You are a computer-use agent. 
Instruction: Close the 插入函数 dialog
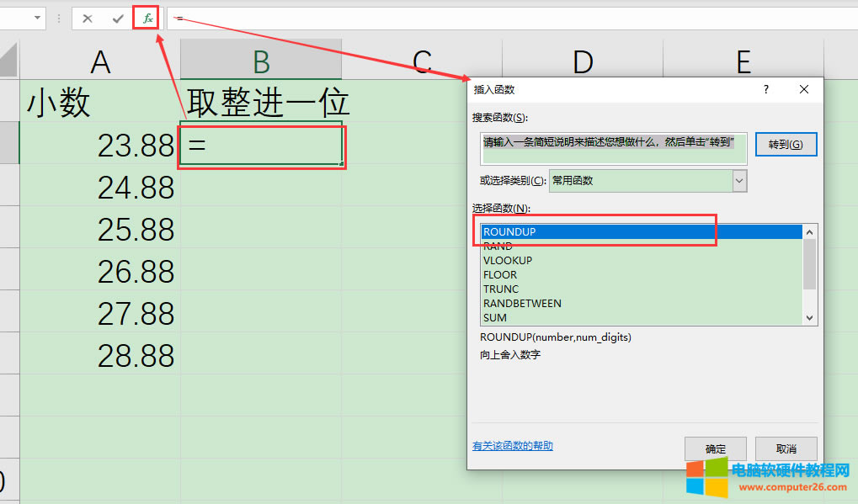coord(803,89)
